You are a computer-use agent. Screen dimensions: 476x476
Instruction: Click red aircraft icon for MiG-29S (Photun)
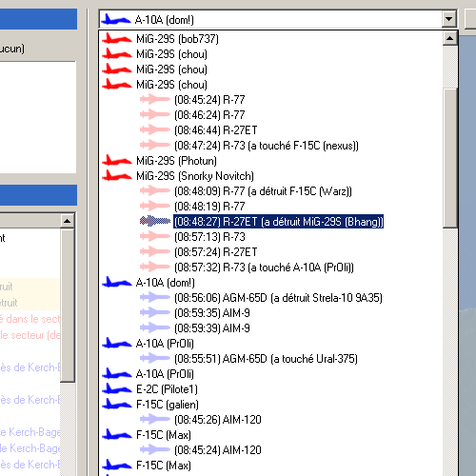pyautogui.click(x=116, y=161)
